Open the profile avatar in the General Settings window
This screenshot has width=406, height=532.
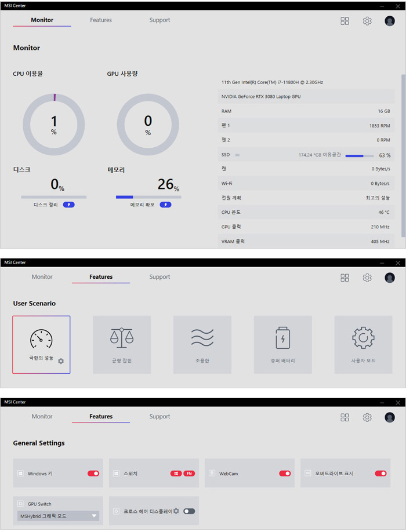click(390, 417)
